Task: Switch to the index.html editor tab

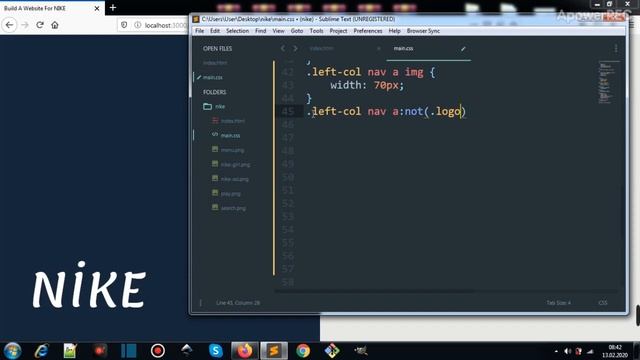Action: 322,49
